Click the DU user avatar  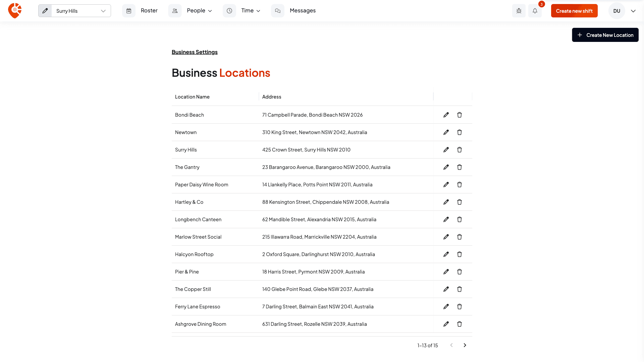[x=616, y=11]
